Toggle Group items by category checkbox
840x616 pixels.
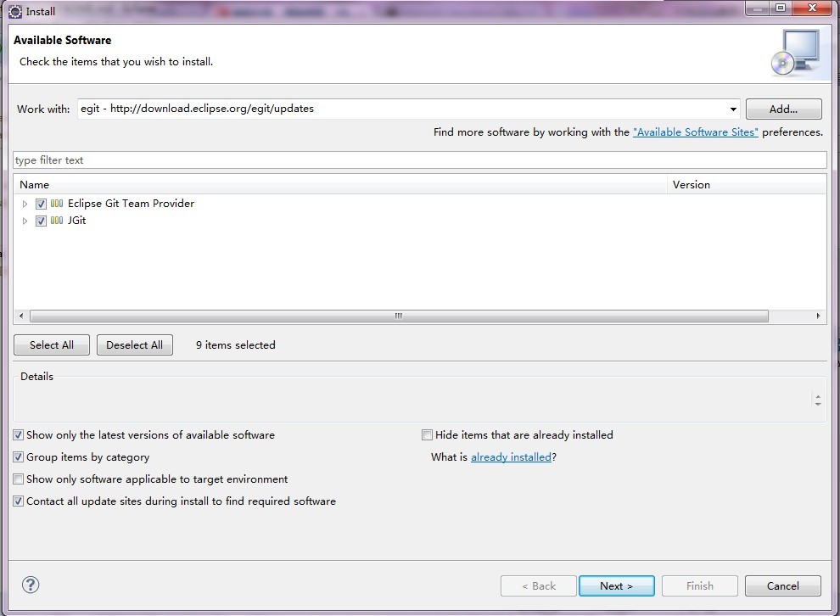[x=18, y=457]
